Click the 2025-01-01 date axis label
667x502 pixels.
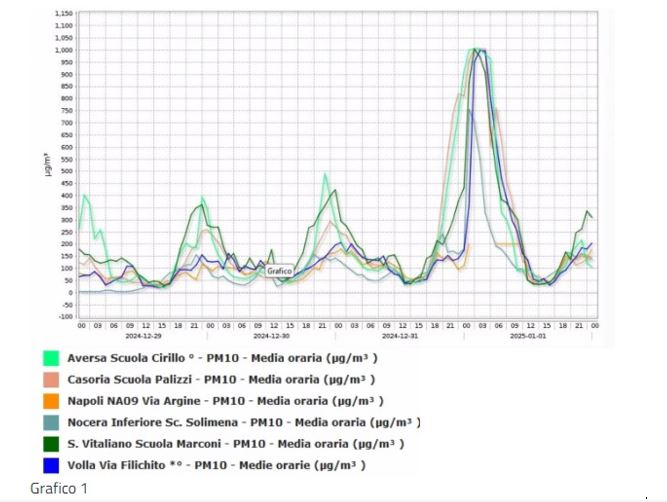click(x=528, y=336)
